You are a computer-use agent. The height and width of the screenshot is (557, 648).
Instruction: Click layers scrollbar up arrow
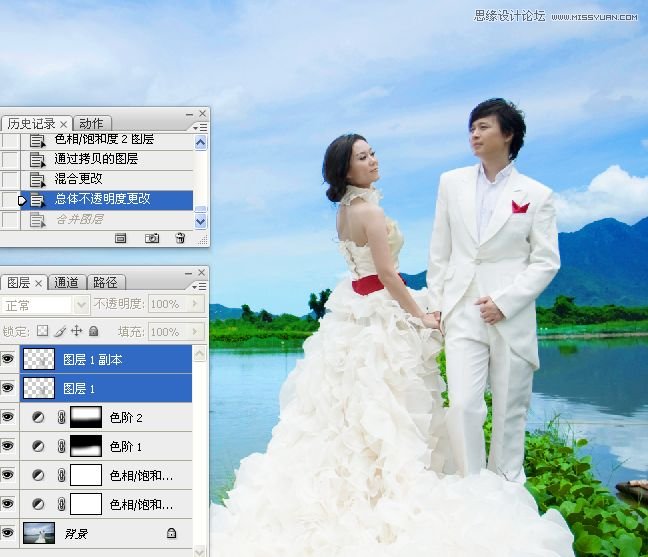200,354
